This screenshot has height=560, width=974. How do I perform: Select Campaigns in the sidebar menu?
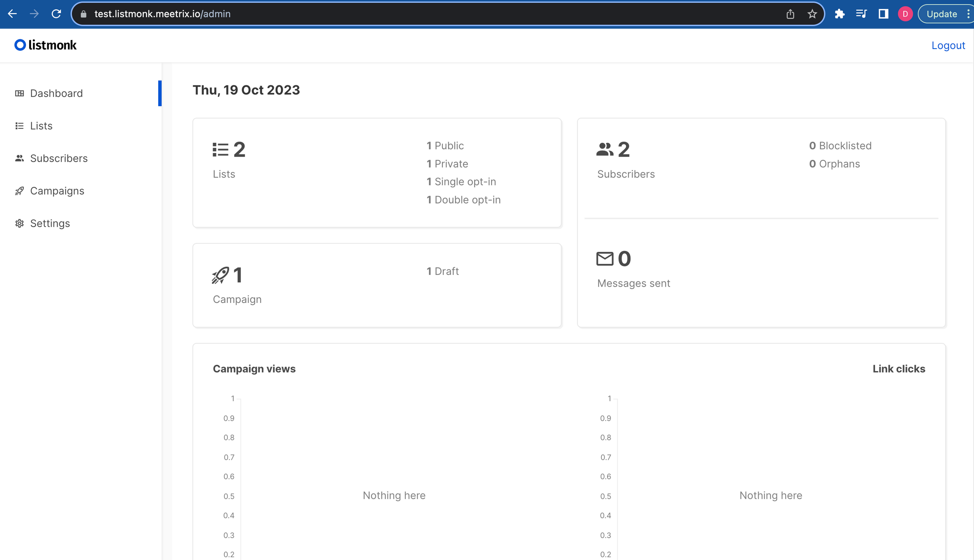(57, 191)
